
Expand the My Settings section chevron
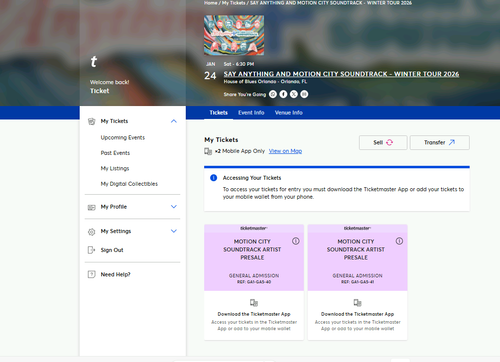pyautogui.click(x=174, y=231)
